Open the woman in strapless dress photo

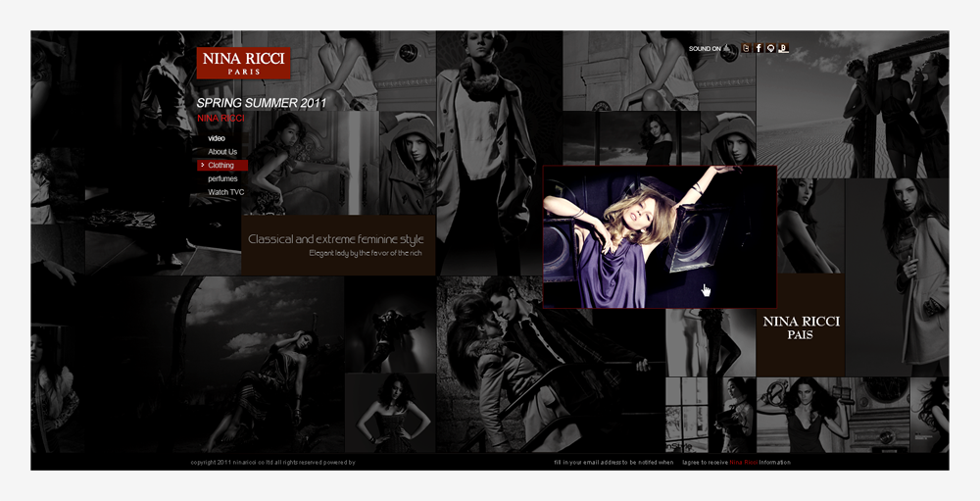(x=390, y=413)
